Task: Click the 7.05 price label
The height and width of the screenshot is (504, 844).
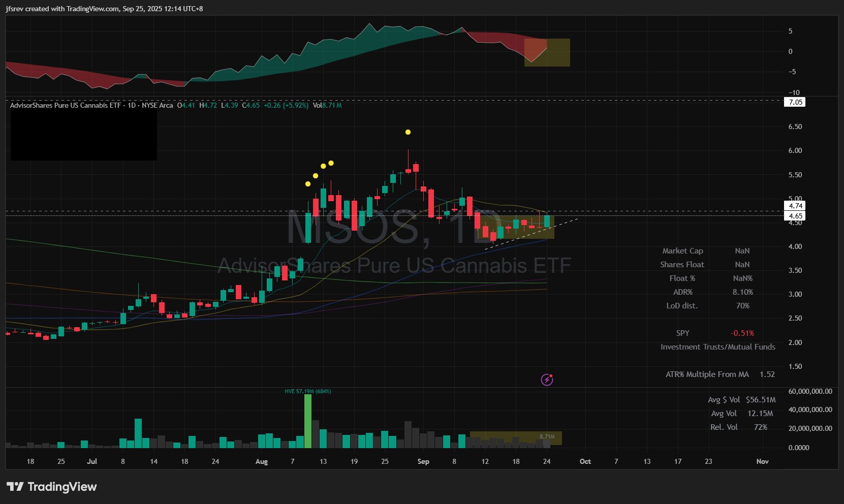Action: pos(795,102)
